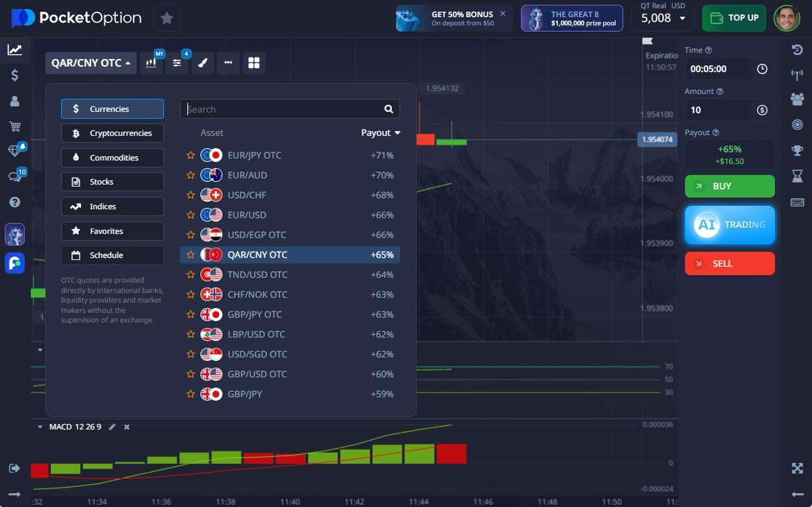This screenshot has height=507, width=812.
Task: Click the fullscreen expand icon
Action: (797, 469)
